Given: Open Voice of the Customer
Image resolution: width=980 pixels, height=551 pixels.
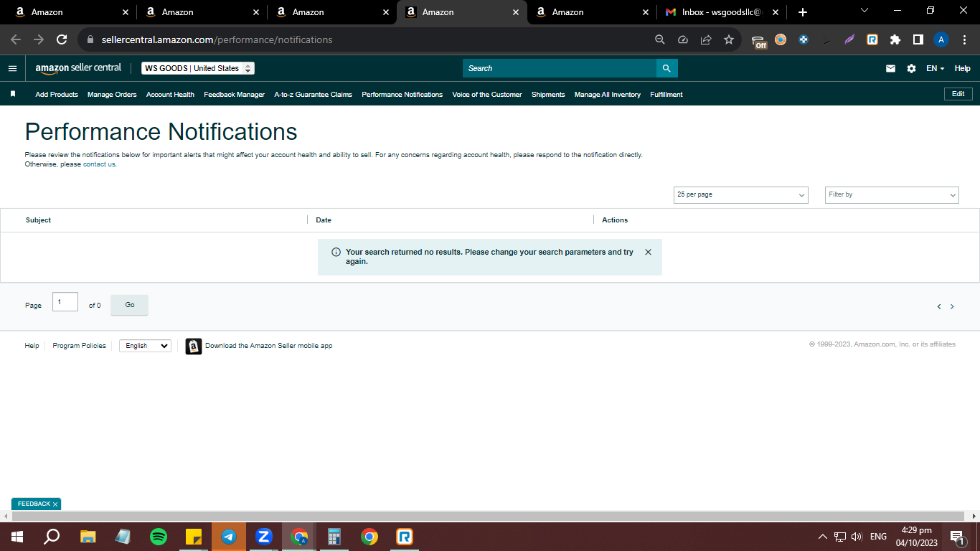Looking at the screenshot, I should pos(487,95).
